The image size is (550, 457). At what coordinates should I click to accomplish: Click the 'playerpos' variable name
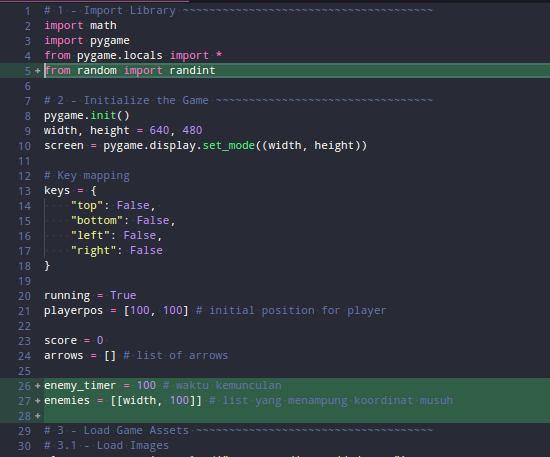click(74, 311)
